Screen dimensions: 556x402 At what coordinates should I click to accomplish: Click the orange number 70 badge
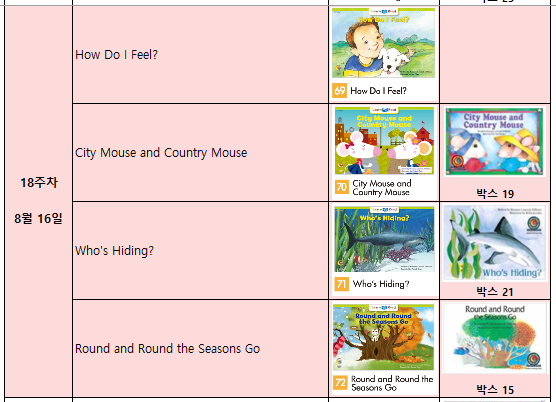[x=342, y=187]
